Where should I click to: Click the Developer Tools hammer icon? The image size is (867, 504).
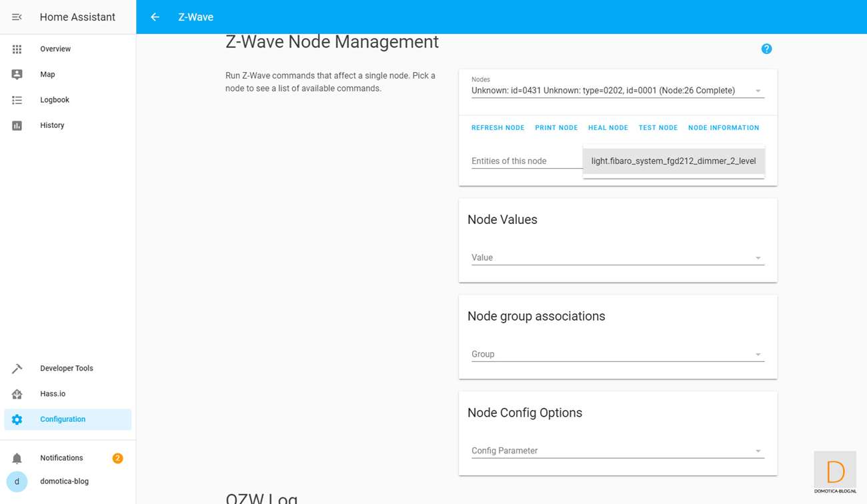(x=17, y=369)
